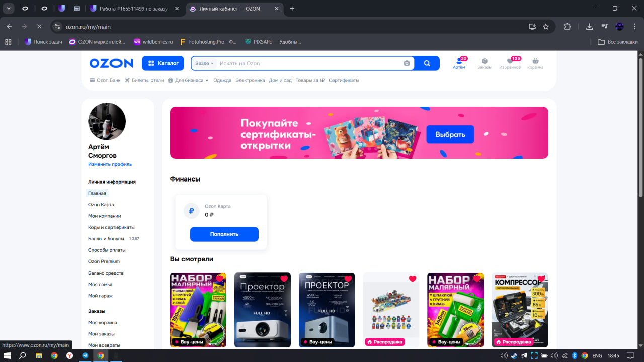Click Выбрать on the certificates banner
The width and height of the screenshot is (644, 362).
[450, 134]
